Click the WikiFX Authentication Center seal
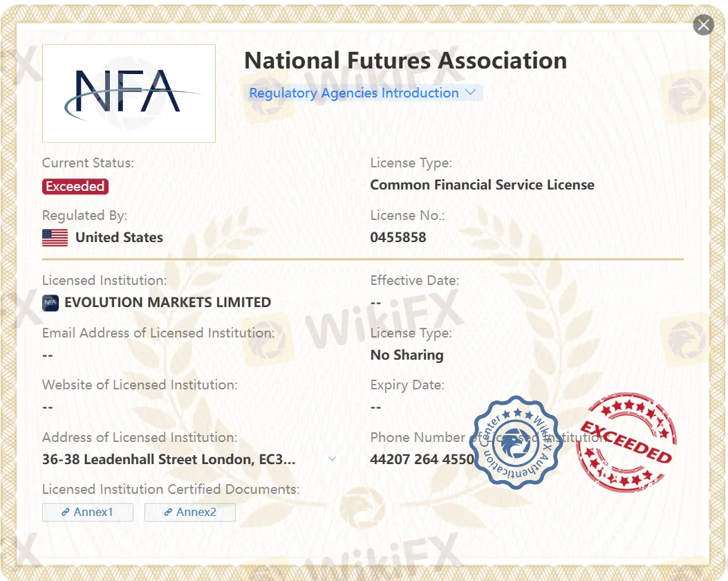 [x=514, y=444]
